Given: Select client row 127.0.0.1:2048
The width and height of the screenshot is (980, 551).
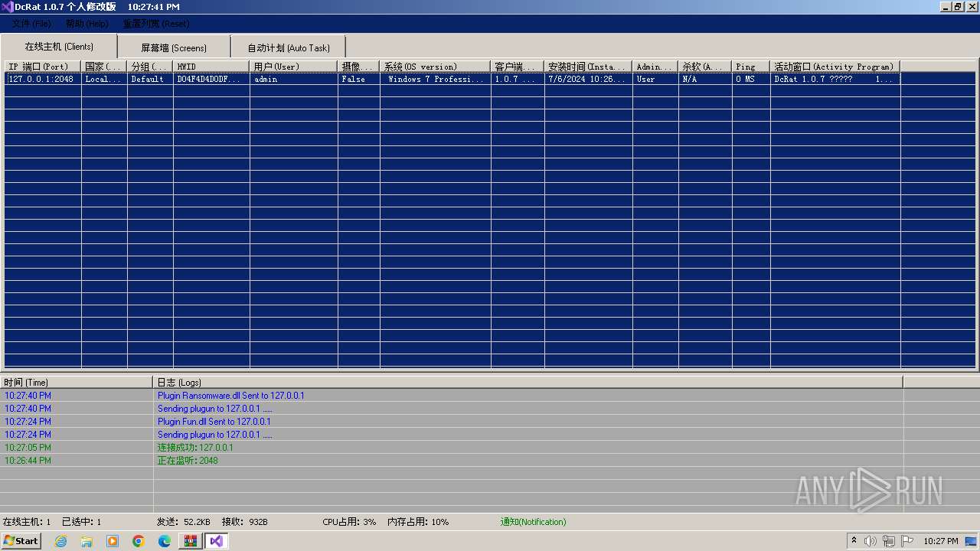Looking at the screenshot, I should click(43, 79).
